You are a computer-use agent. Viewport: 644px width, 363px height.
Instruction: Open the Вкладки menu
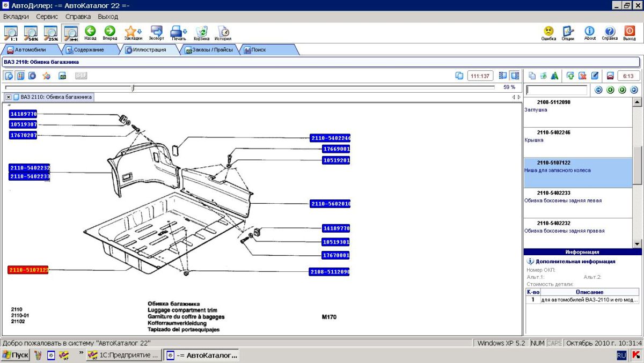[16, 17]
